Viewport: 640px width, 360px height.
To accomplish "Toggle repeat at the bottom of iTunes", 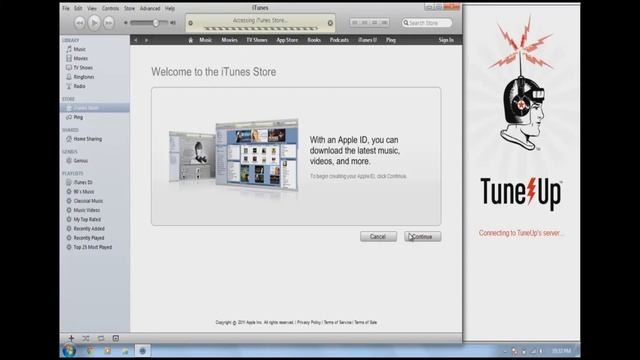I will tap(101, 338).
